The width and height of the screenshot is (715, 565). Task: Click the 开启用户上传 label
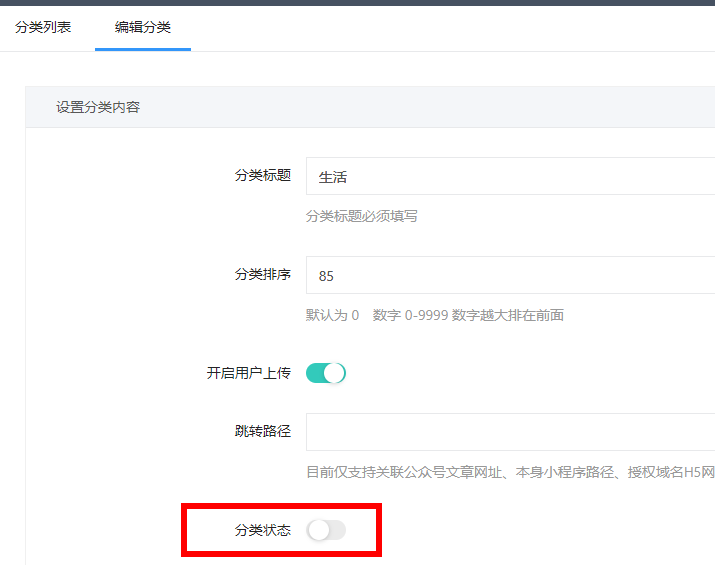[249, 373]
